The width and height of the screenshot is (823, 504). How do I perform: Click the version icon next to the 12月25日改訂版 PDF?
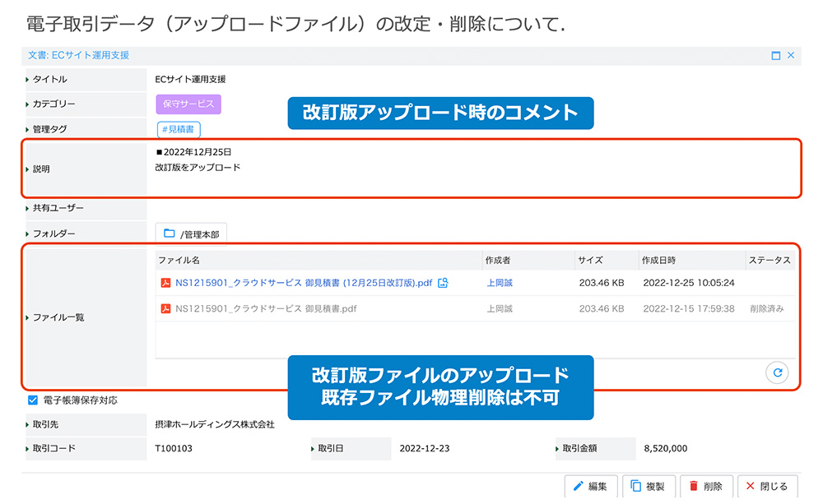pyautogui.click(x=443, y=283)
